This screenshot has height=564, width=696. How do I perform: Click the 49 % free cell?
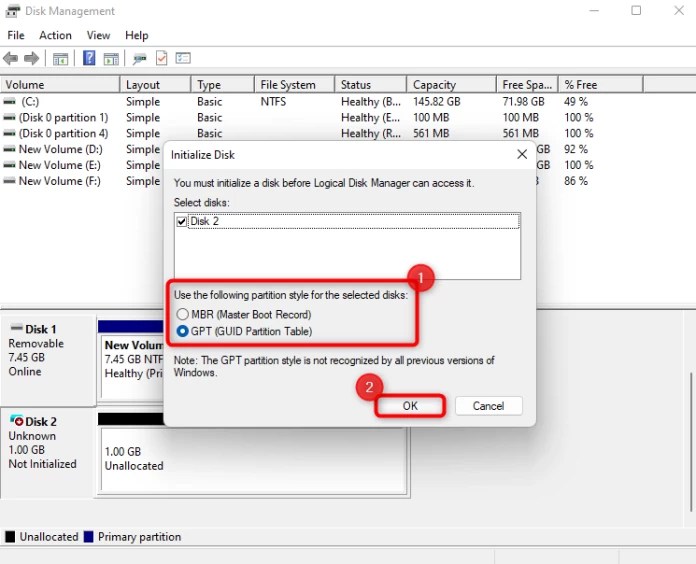pyautogui.click(x=576, y=102)
